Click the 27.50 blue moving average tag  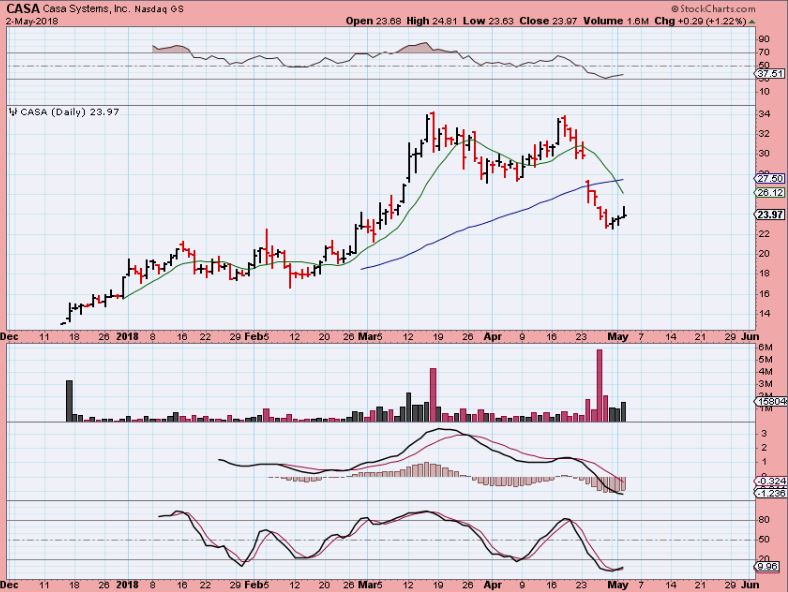tap(769, 178)
